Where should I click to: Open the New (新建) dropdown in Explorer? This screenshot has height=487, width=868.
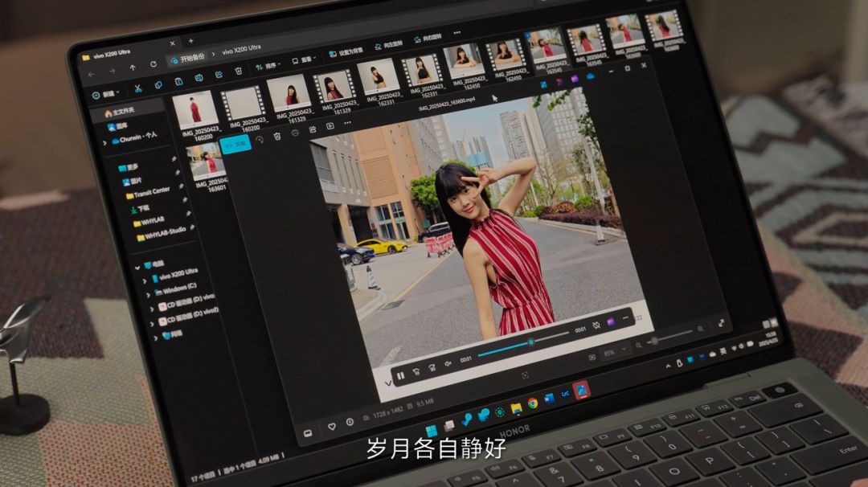[106, 94]
